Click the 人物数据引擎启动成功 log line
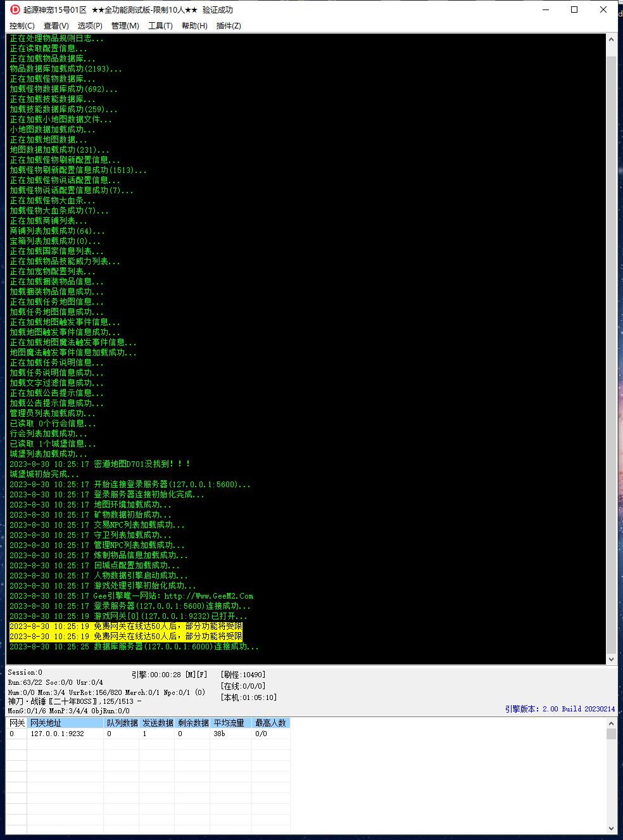The width and height of the screenshot is (623, 840). coord(99,576)
